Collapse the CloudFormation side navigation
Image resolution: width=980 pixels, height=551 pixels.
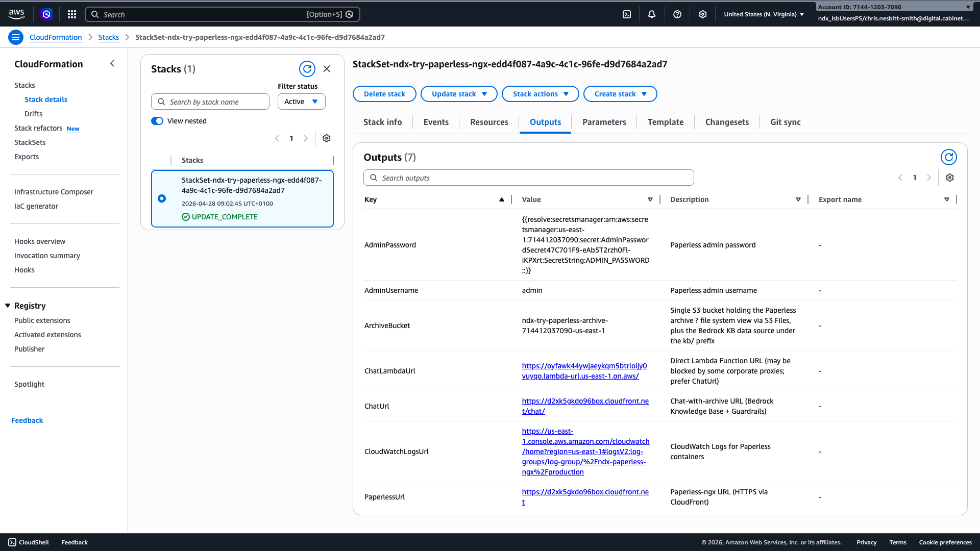tap(112, 63)
